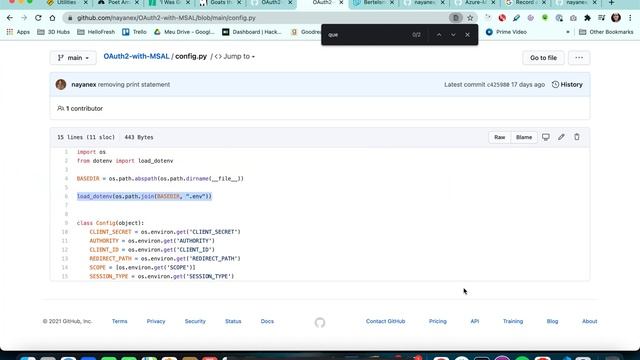Screen dimensions: 640x360
Task: Open the Chrome profile avatar
Action: point(616,18)
